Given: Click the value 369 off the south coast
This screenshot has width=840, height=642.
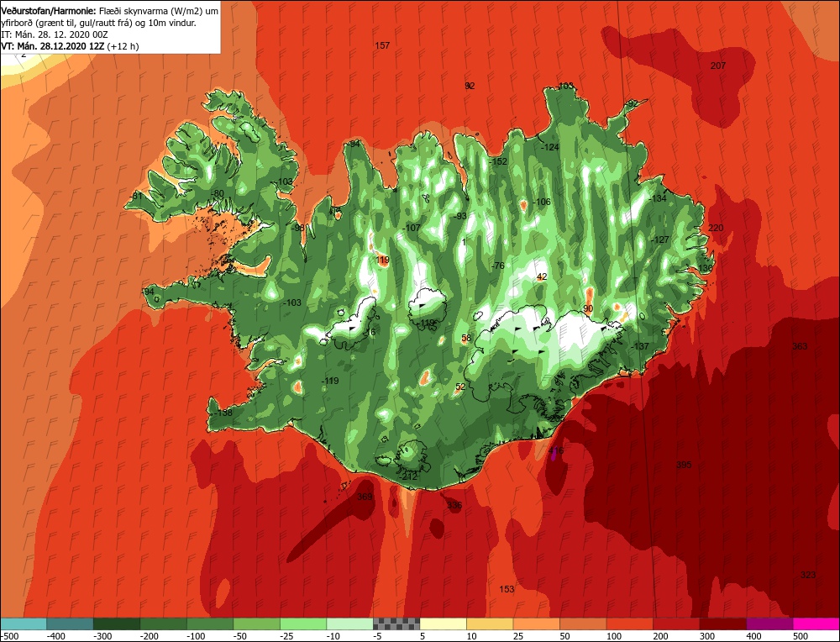Looking at the screenshot, I should pos(365,497).
